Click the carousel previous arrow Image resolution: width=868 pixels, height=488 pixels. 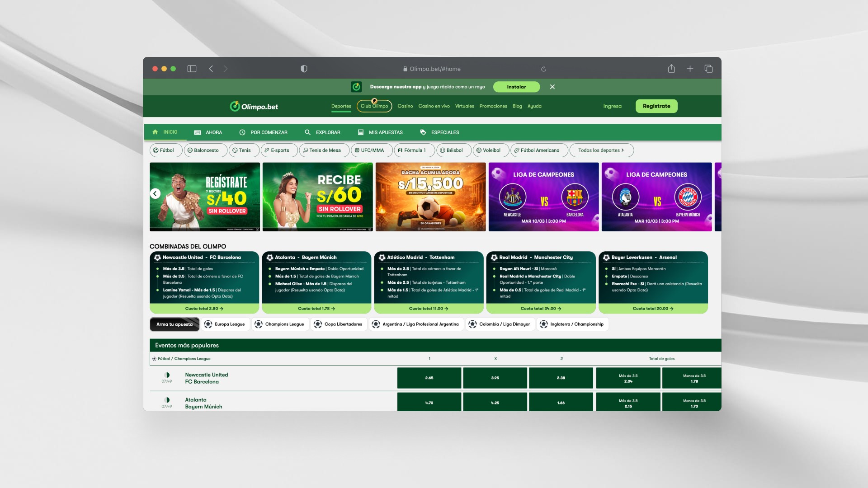[x=155, y=193]
